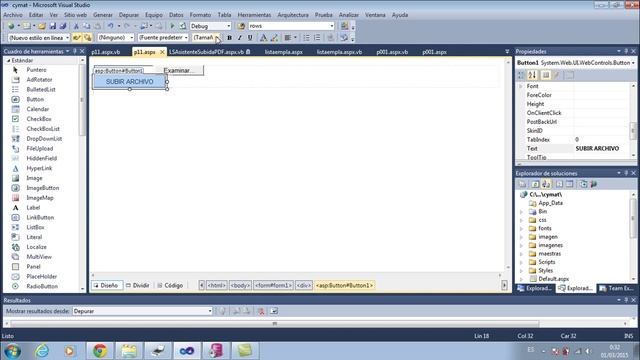The height and width of the screenshot is (360, 640).
Task: Select Default.aspx in solution explorer
Action: click(553, 279)
